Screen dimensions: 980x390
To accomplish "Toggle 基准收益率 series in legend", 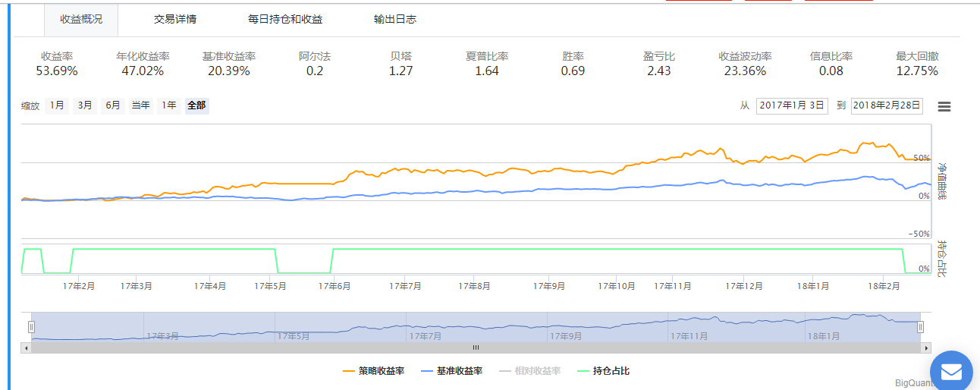I will (x=451, y=371).
